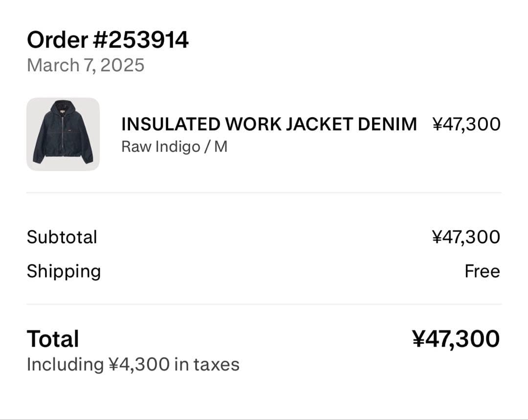The width and height of the screenshot is (528, 420).
Task: Click the ¥47,300 amount in Subtotal row
Action: click(466, 237)
